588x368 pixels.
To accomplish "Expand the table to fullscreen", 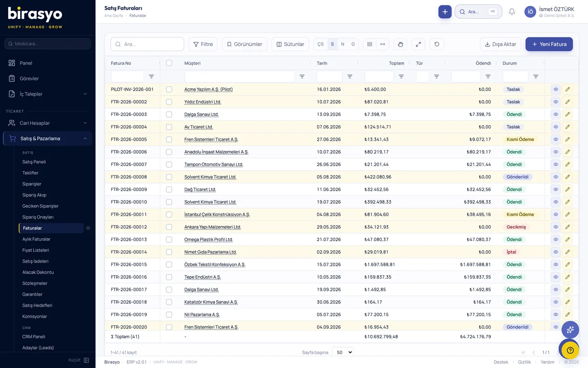I will click(418, 44).
